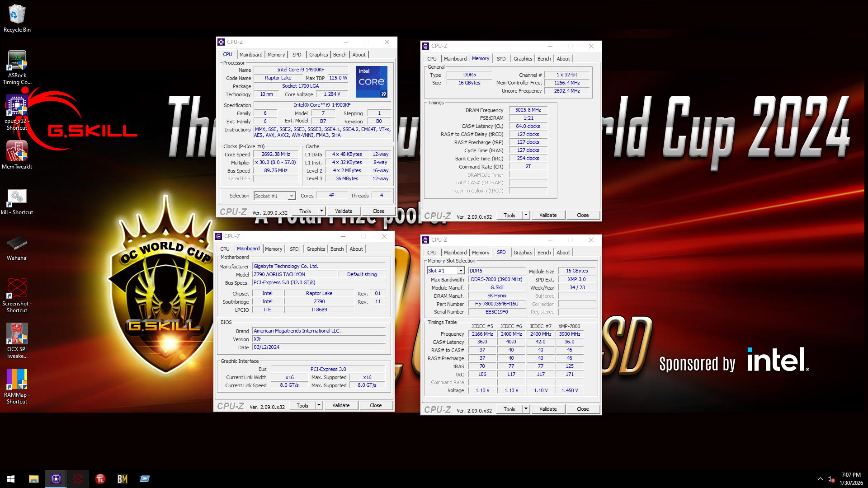Open the taskbar clock and date
The image size is (868, 488).
tap(851, 479)
